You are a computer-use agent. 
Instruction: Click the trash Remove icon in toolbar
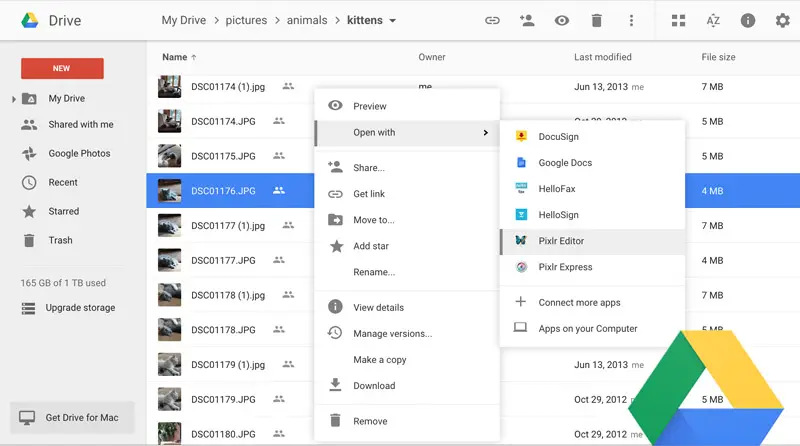tap(596, 20)
